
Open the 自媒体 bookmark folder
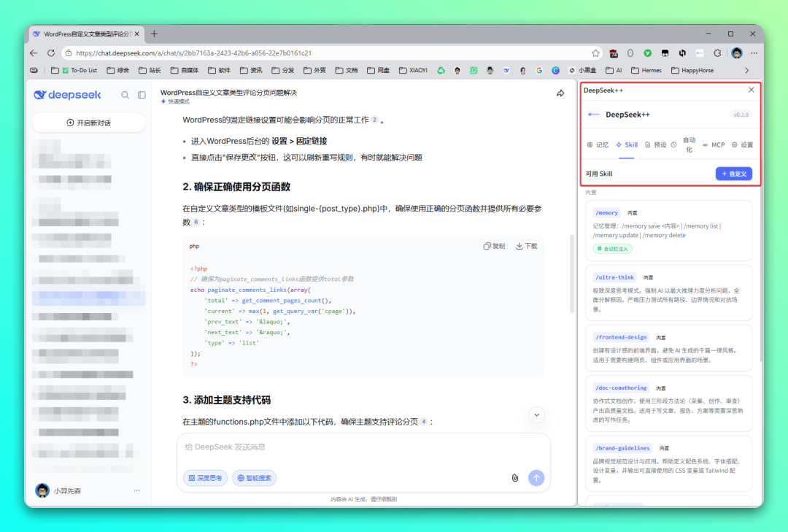click(x=185, y=70)
